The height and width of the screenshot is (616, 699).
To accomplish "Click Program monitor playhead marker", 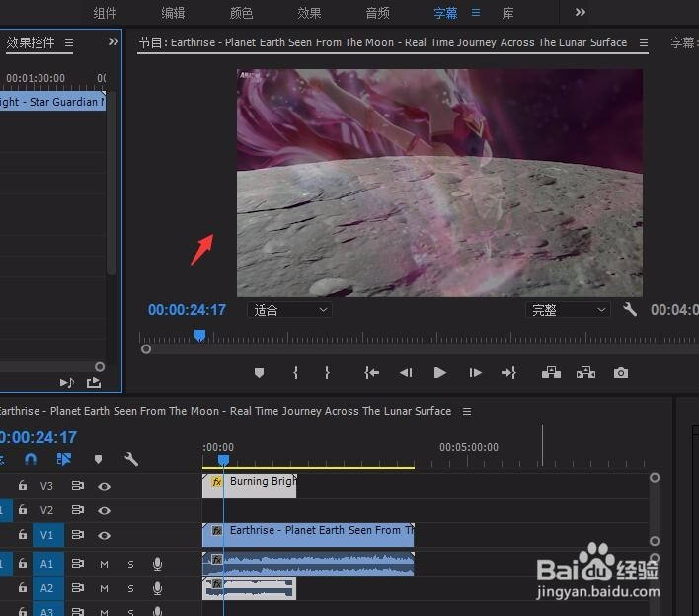I will point(199,336).
